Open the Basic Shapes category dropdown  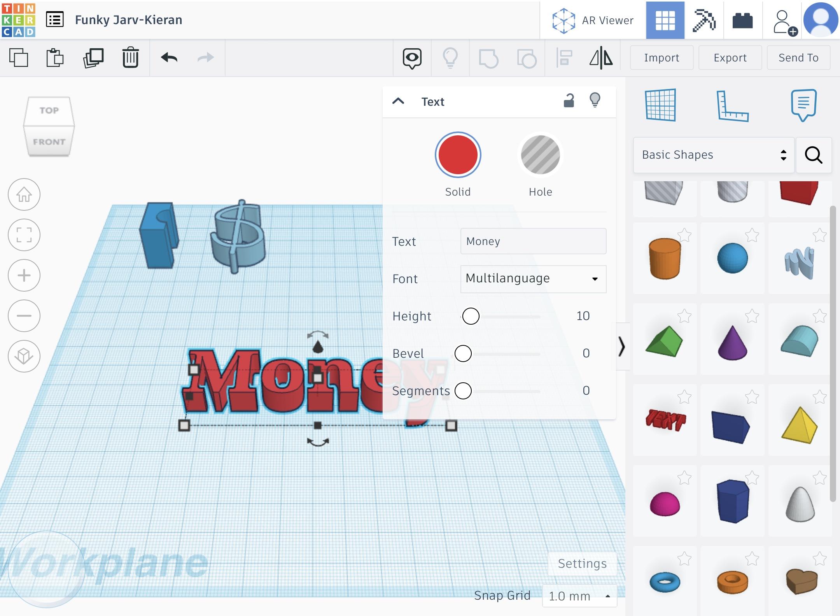(713, 155)
